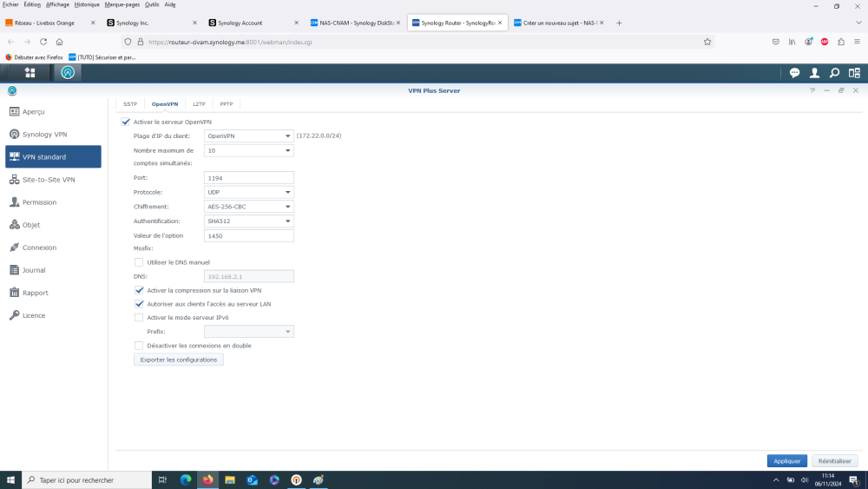Click Exporter les configurations button
The height and width of the screenshot is (489, 868).
coord(178,360)
